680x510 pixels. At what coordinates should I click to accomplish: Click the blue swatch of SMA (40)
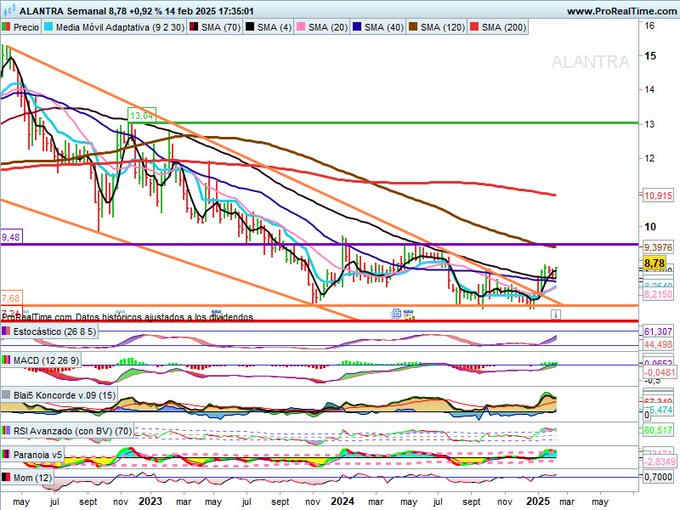(356, 27)
